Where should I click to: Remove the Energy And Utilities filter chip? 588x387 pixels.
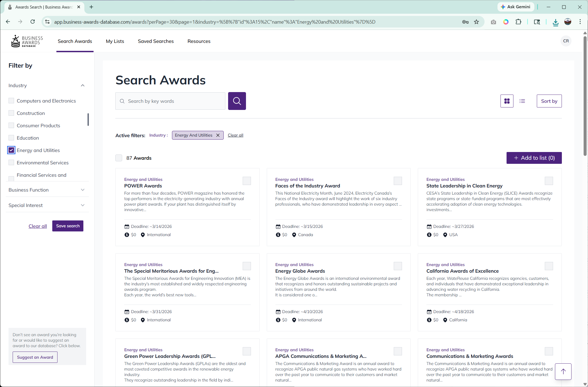tap(217, 135)
